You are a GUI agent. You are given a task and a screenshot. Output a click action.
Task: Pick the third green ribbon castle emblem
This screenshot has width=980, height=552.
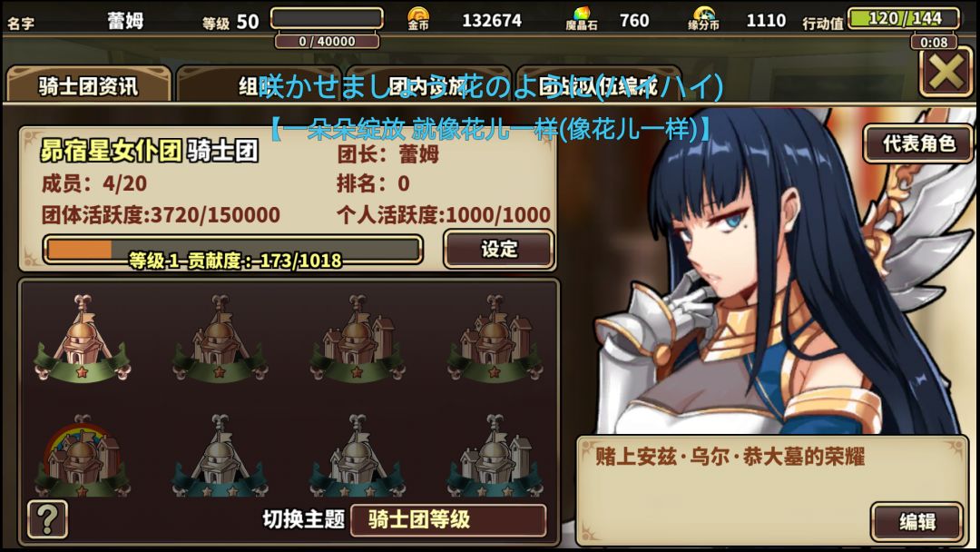coord(358,339)
